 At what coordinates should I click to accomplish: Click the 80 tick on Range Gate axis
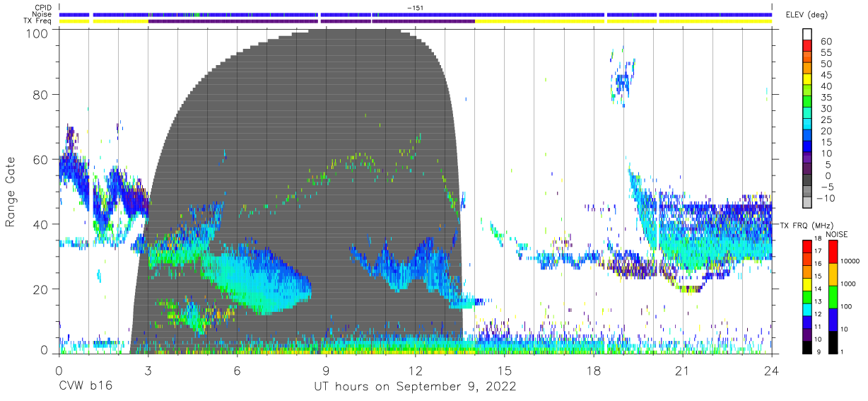click(x=41, y=95)
